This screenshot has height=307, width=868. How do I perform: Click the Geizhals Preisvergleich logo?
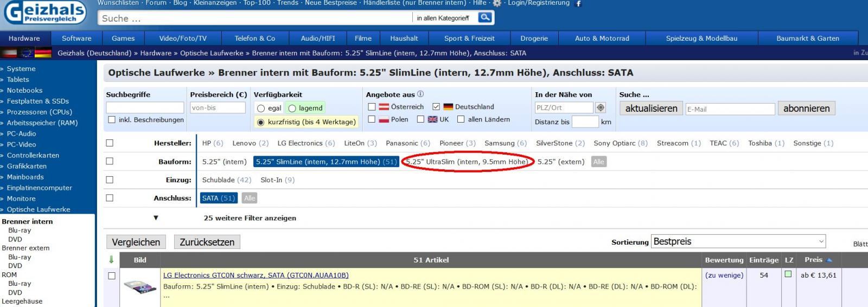[46, 12]
